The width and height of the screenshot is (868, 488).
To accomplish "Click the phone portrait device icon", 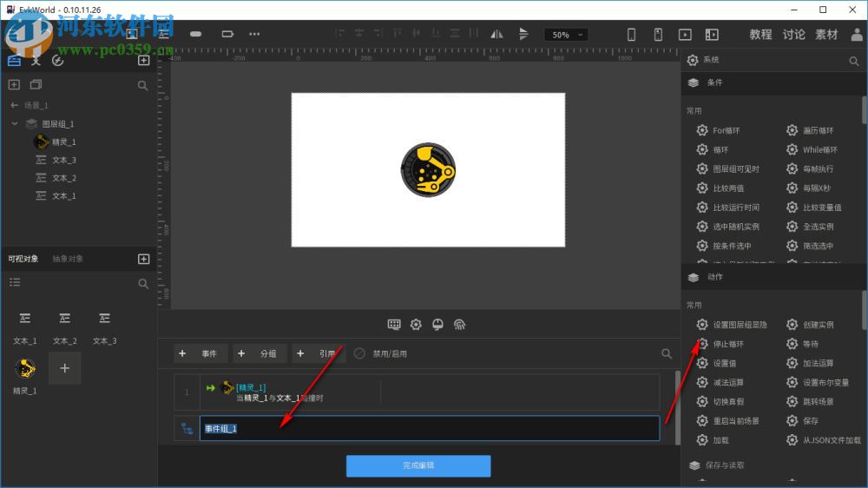I will pyautogui.click(x=632, y=35).
